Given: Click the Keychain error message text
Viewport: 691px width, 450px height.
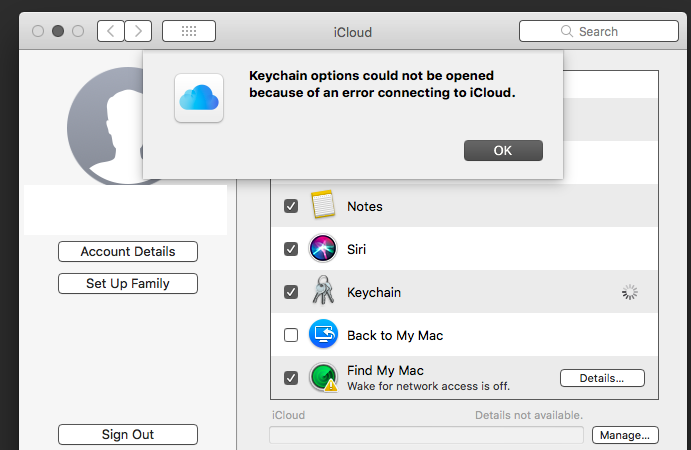Looking at the screenshot, I should click(382, 84).
